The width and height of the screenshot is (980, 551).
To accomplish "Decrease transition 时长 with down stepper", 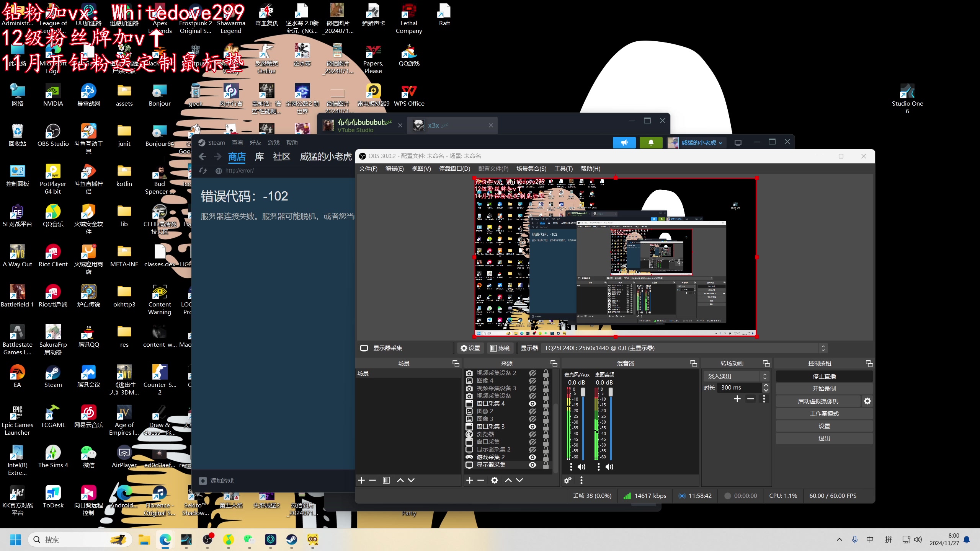I will (766, 390).
